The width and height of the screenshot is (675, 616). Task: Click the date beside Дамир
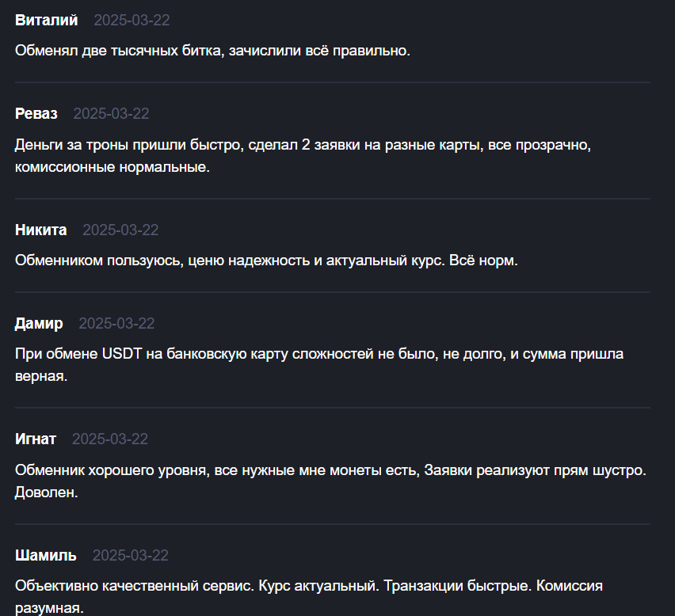116,324
